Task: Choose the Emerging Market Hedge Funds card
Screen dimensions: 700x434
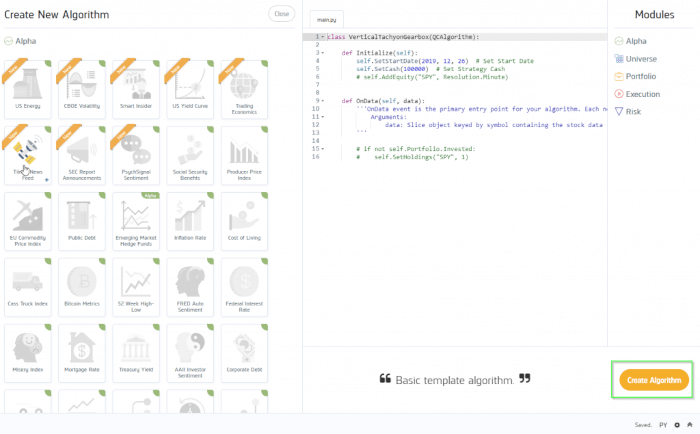Action: tap(136, 221)
